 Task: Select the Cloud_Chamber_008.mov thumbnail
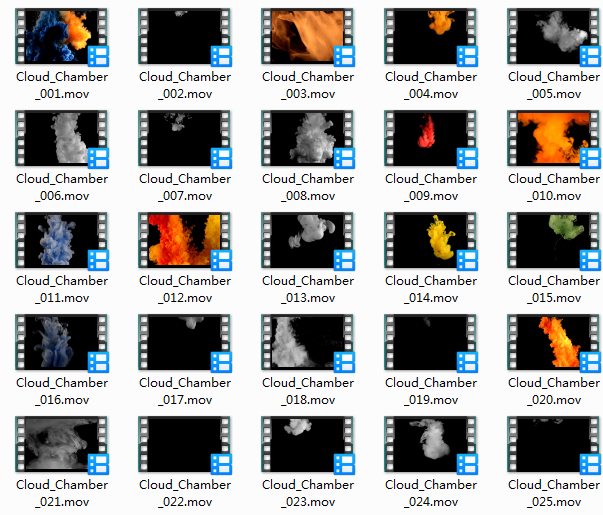point(308,138)
